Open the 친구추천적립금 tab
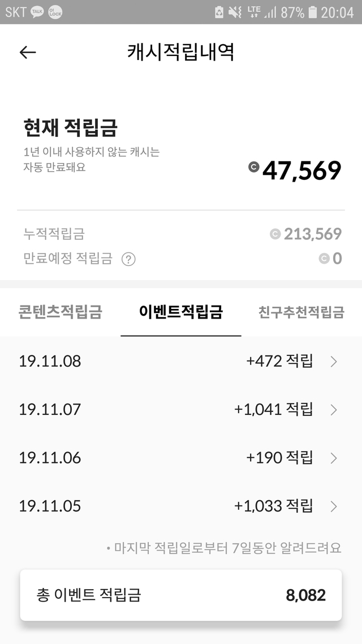The width and height of the screenshot is (362, 644). click(x=301, y=312)
